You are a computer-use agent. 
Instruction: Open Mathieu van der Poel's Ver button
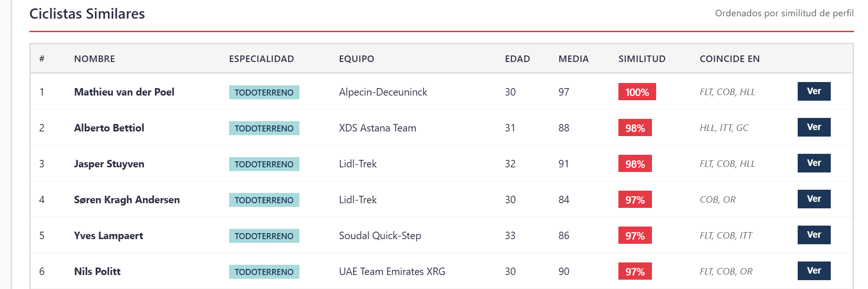pos(814,91)
